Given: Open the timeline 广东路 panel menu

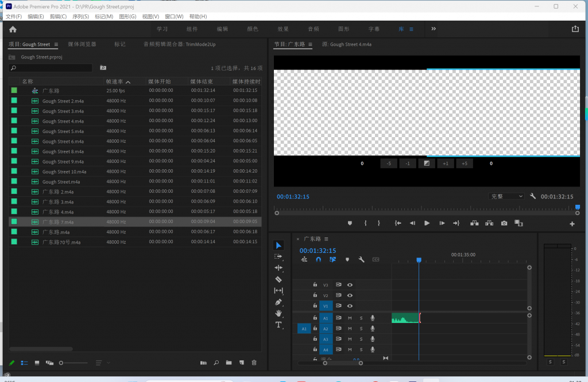Looking at the screenshot, I should pos(326,239).
